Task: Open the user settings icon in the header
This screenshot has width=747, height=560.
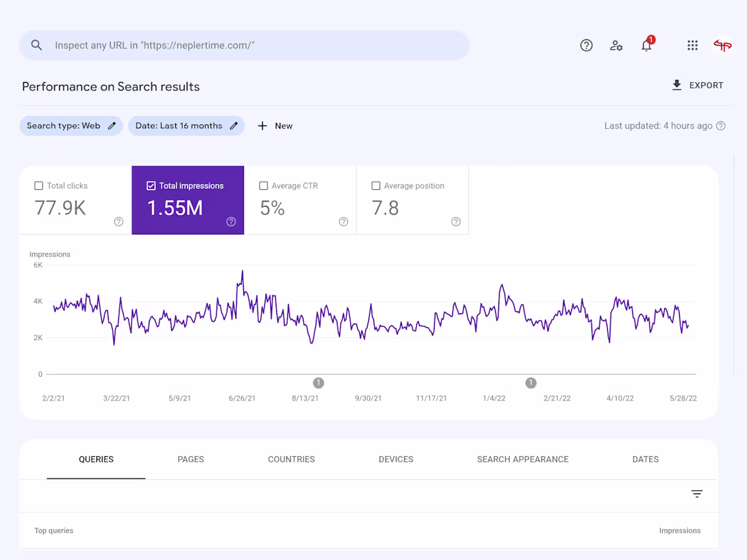Action: [x=616, y=45]
